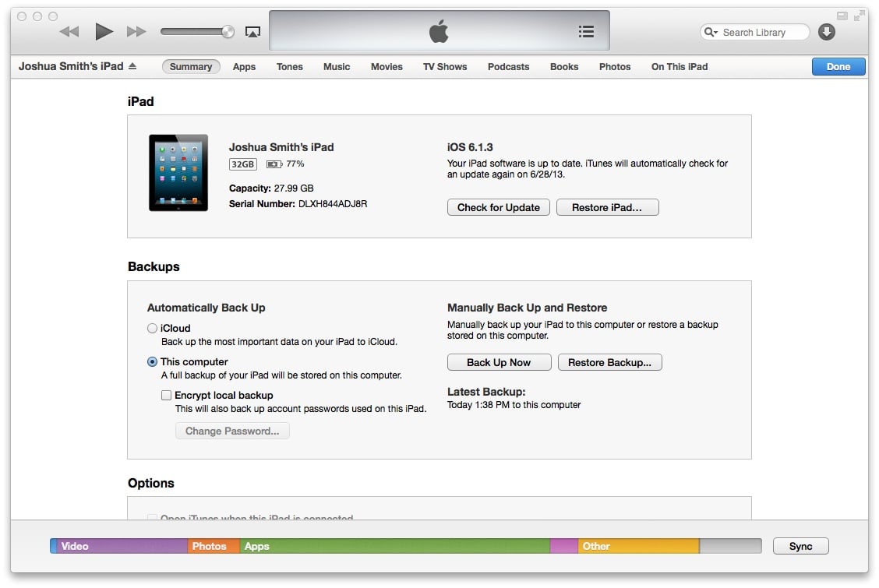Select the iCloud backup radio button

(152, 328)
